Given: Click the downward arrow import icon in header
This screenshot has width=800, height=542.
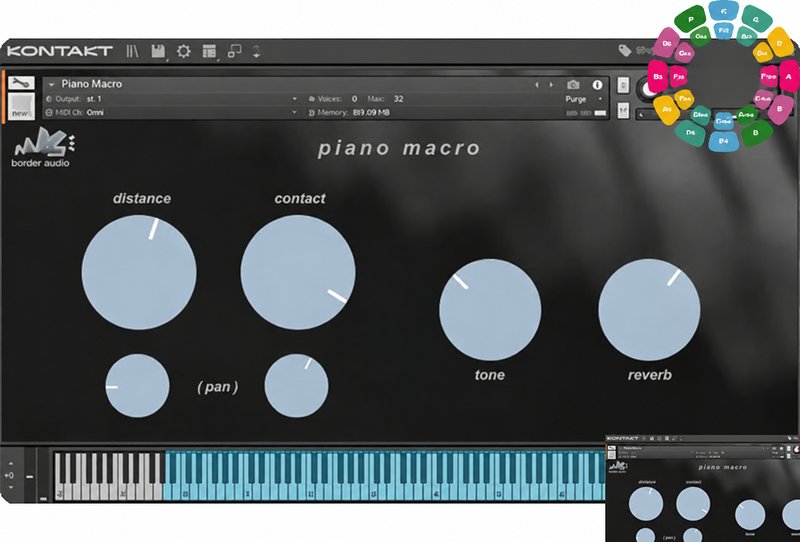Looking at the screenshot, I should coord(256,51).
